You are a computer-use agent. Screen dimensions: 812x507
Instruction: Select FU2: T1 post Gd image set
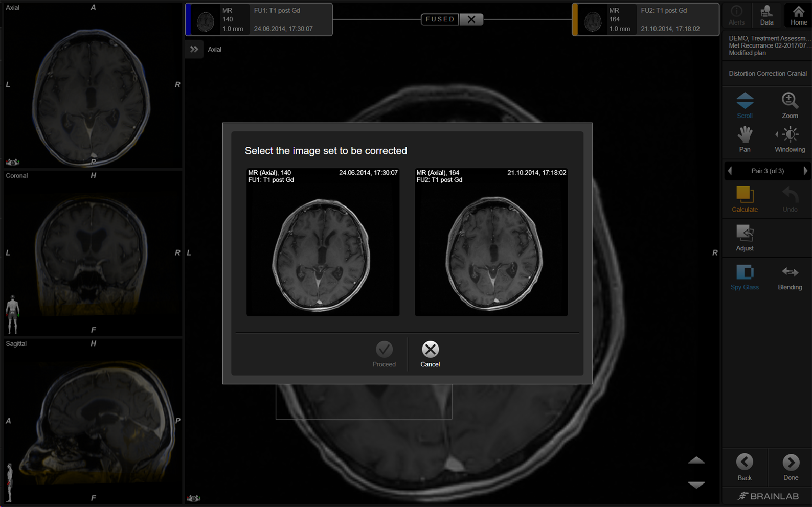[491, 242]
